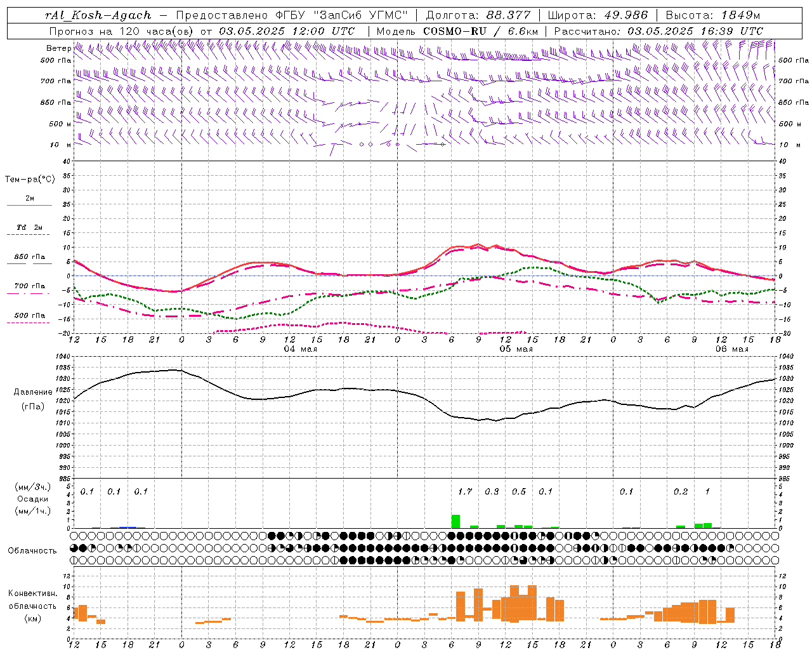Click the 0.5 precipitation value
Viewport: 812px width, 650px height.
pyautogui.click(x=519, y=491)
